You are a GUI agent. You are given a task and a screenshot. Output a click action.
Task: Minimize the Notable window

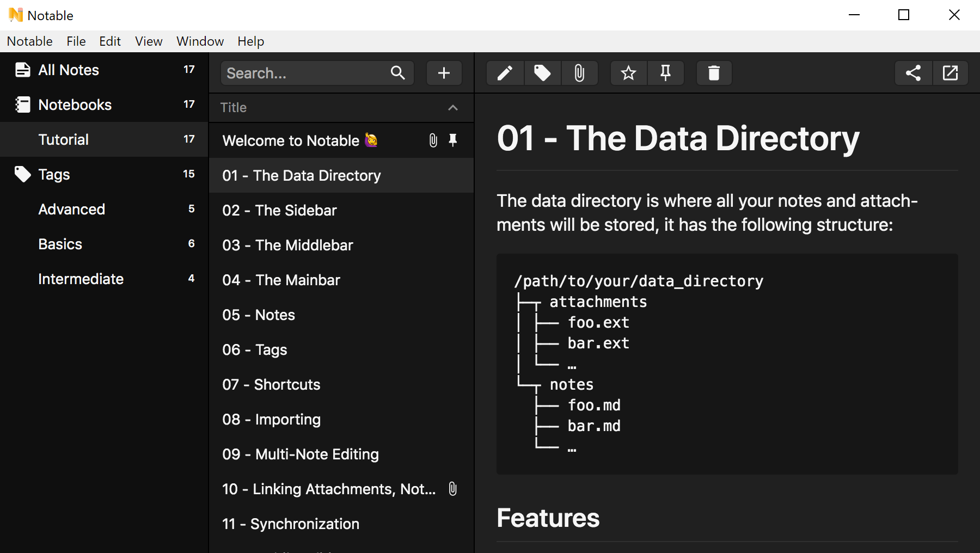pyautogui.click(x=854, y=15)
